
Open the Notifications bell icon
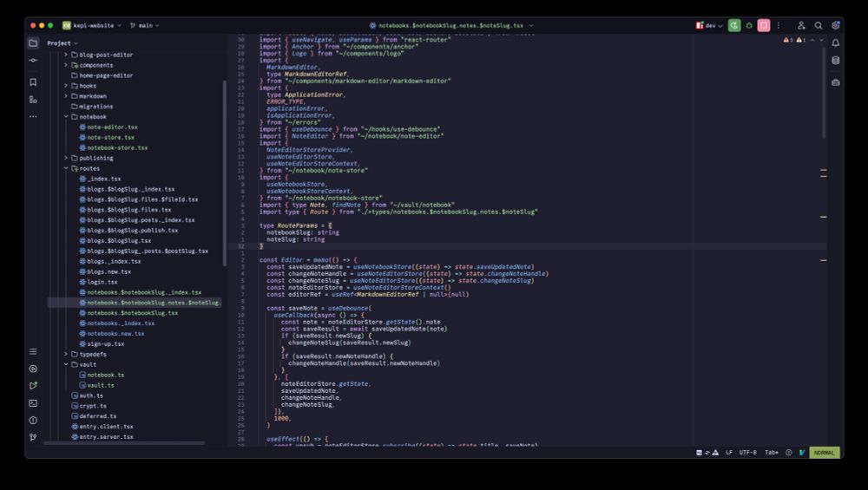click(x=836, y=43)
